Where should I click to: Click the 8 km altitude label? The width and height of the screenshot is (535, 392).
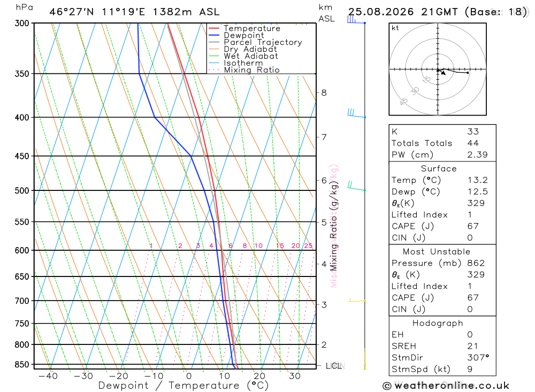(x=324, y=93)
